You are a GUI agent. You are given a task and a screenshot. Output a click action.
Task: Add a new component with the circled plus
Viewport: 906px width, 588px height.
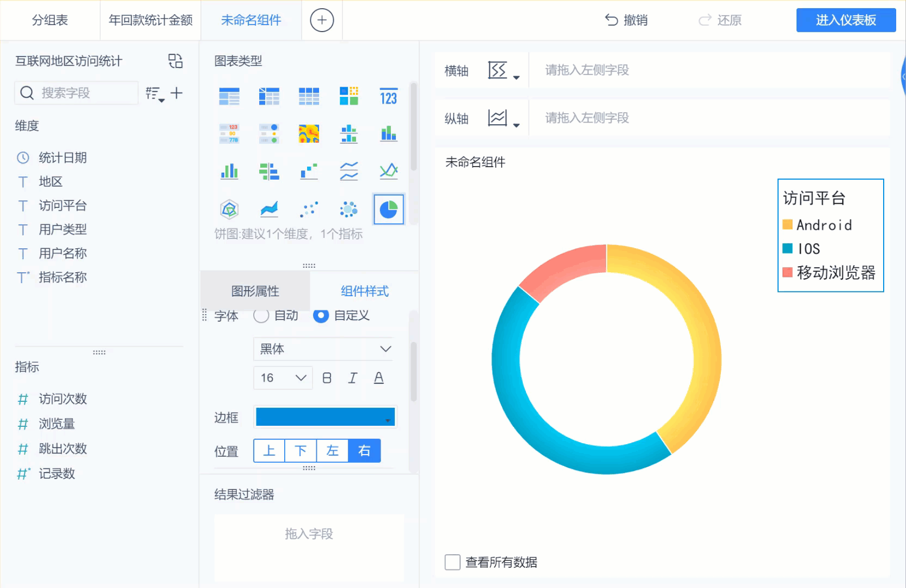322,20
